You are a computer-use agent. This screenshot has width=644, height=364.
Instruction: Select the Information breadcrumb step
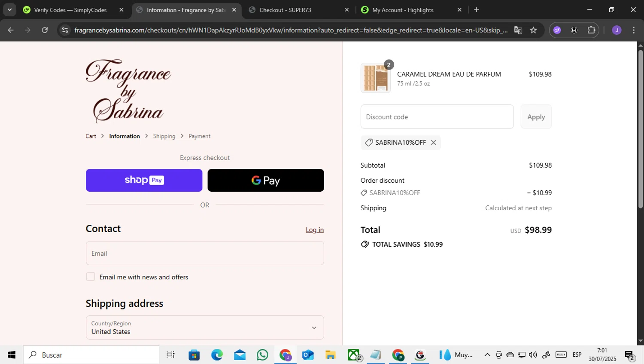[125, 136]
